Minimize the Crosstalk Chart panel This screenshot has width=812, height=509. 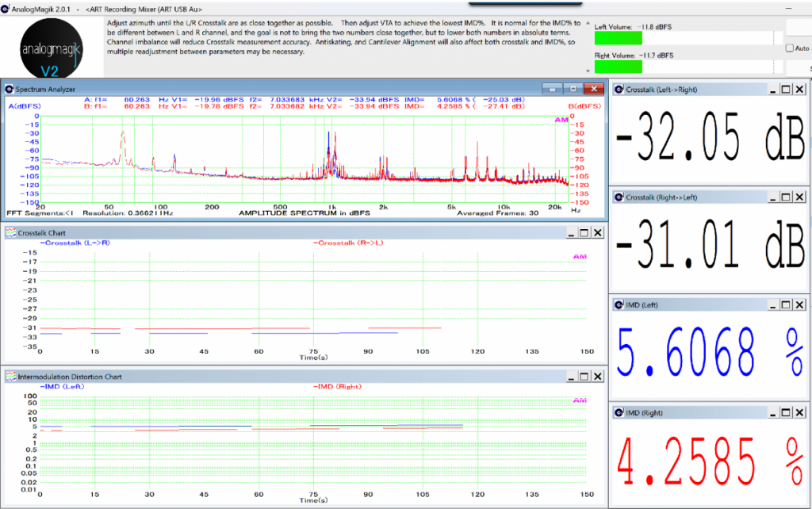click(571, 233)
